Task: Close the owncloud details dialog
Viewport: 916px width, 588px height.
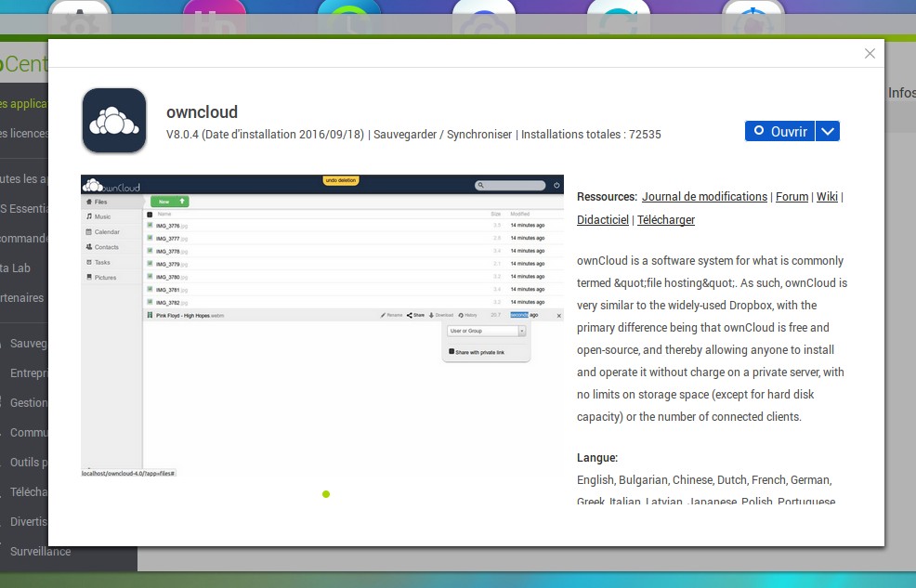Action: coord(870,54)
